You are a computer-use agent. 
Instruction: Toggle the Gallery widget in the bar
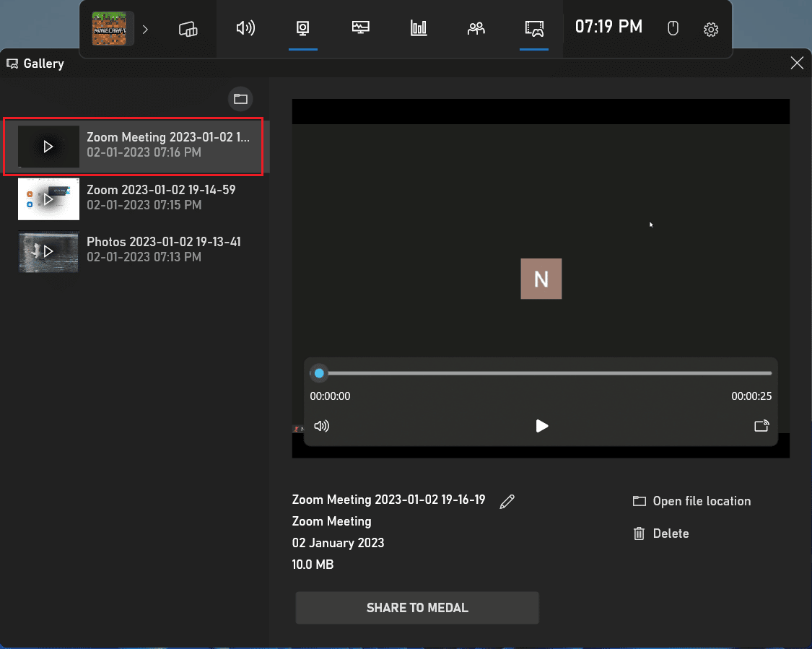533,29
